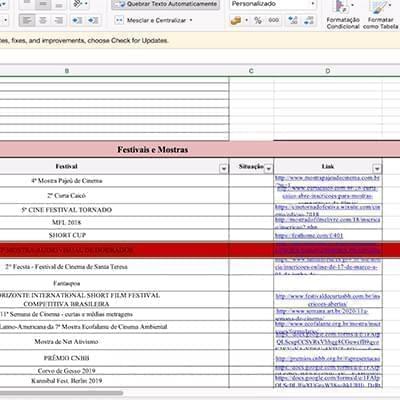Select the 'PRÊMIO CNBB' cell
Screen dimensions: 400x400
114,358
